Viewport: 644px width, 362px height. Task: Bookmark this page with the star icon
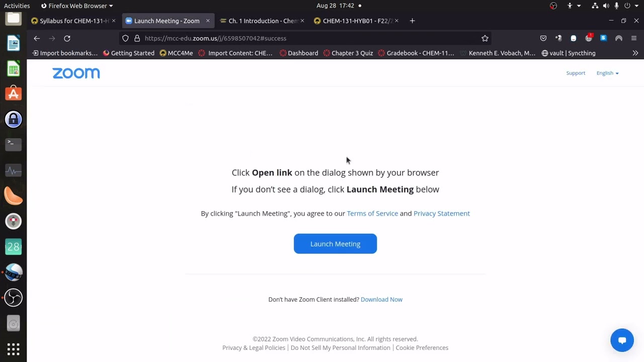point(485,38)
